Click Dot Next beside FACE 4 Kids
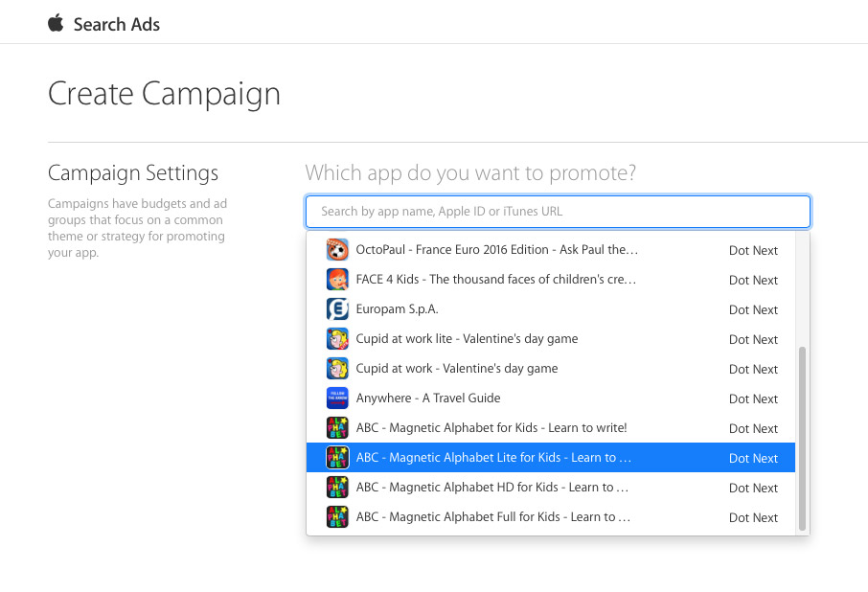The height and width of the screenshot is (592, 868). point(753,281)
